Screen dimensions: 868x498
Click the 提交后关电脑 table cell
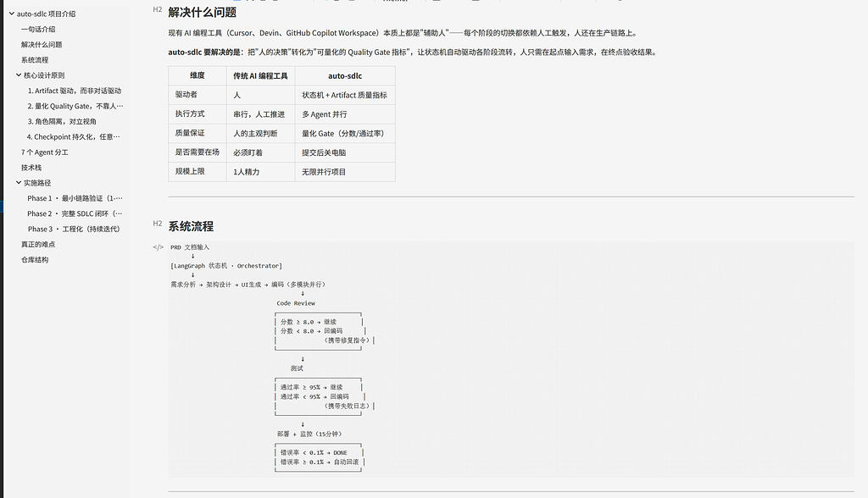345,152
